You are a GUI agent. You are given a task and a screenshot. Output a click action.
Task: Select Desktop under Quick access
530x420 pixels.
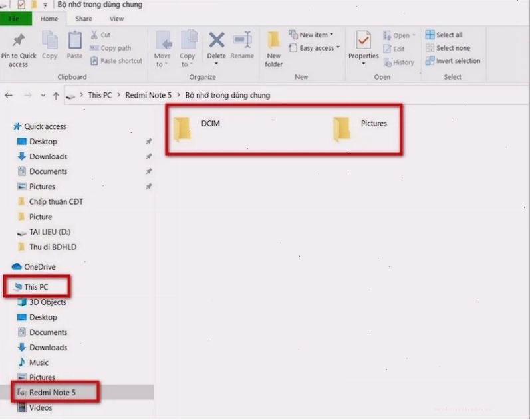click(37, 142)
